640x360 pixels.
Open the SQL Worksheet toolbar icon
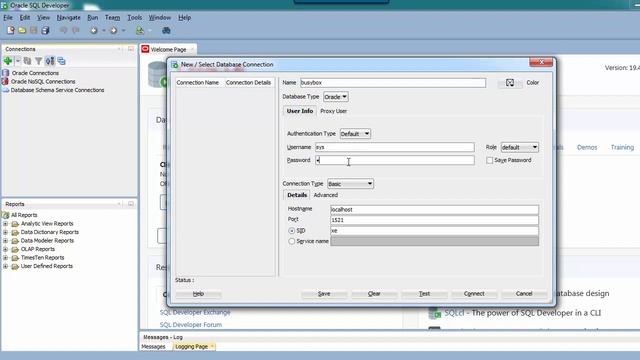point(140,31)
